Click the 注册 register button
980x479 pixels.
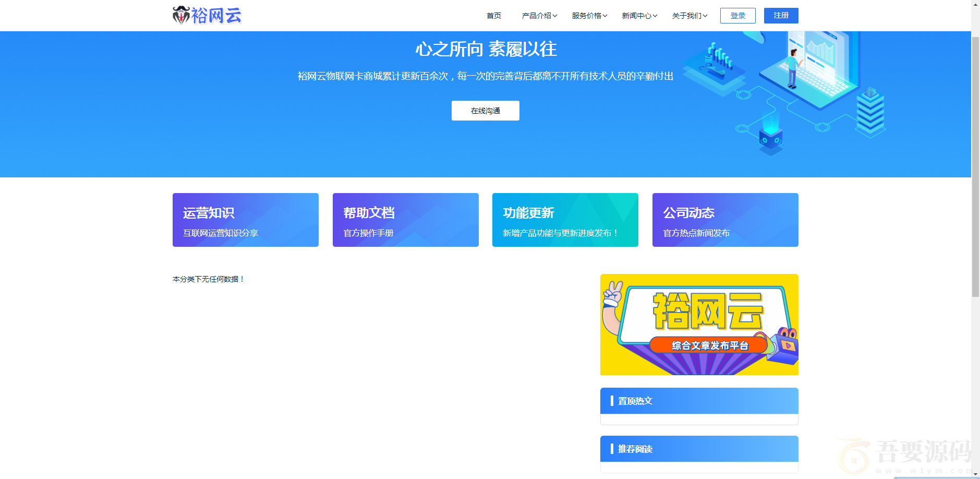(x=781, y=16)
